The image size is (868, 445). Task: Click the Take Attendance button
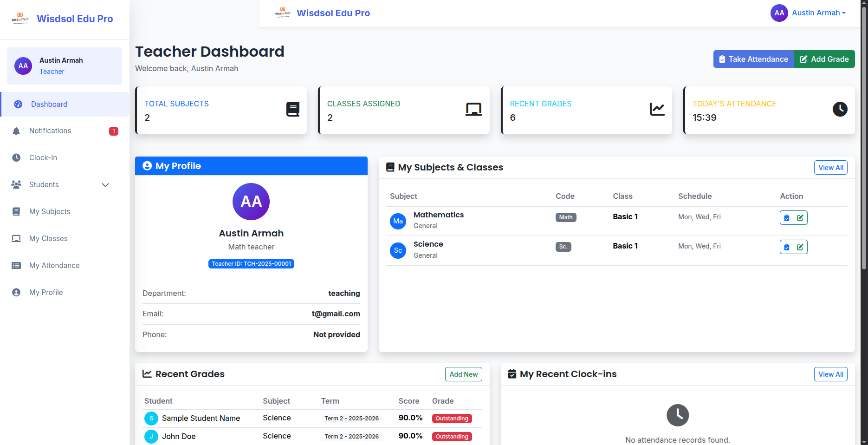[x=753, y=59]
